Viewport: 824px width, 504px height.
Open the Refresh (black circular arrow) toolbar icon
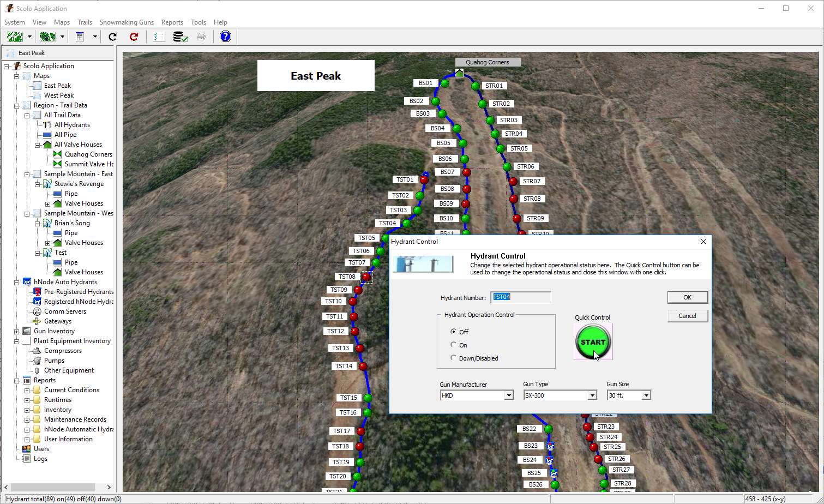(112, 37)
